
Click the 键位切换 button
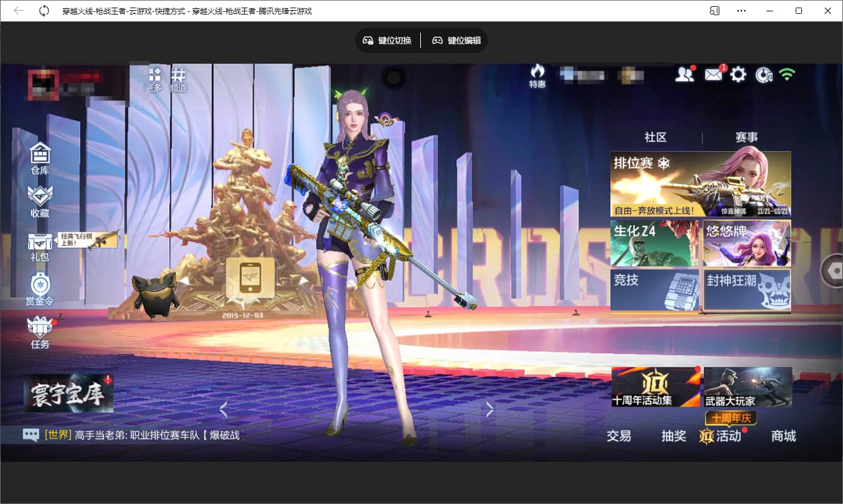point(387,40)
